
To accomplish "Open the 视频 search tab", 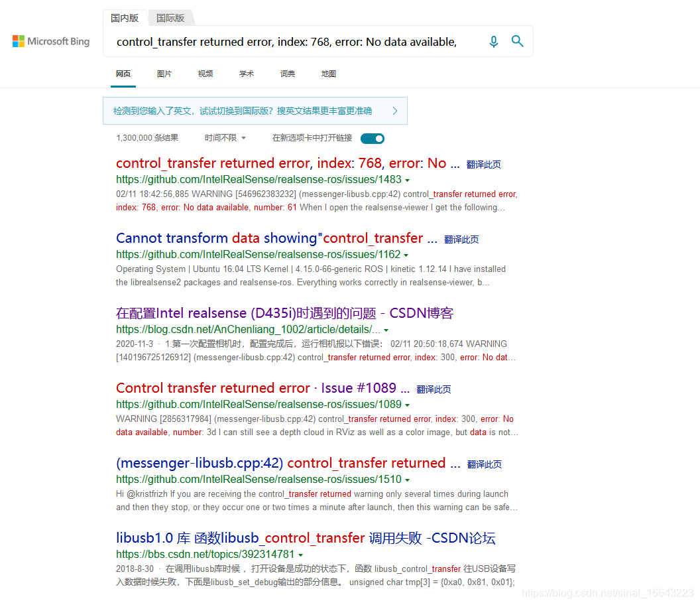I will [x=205, y=74].
